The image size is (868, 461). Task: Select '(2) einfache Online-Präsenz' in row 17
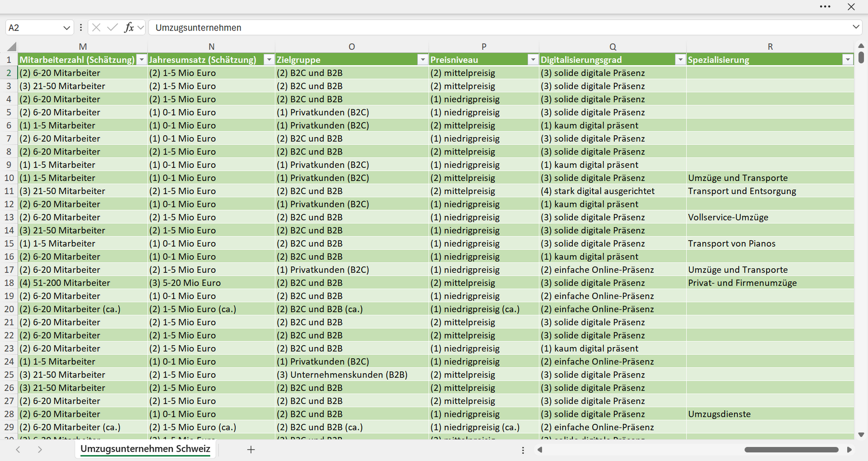tap(612, 270)
